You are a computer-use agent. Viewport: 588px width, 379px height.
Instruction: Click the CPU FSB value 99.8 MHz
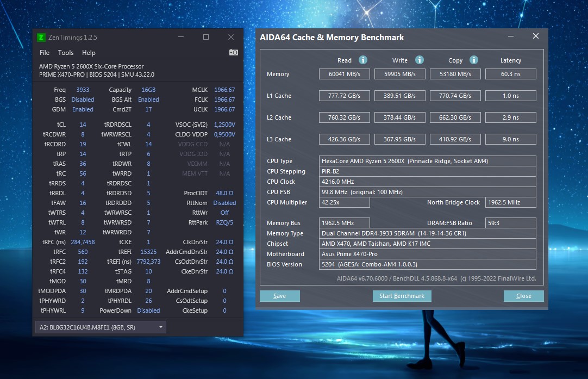click(428, 192)
